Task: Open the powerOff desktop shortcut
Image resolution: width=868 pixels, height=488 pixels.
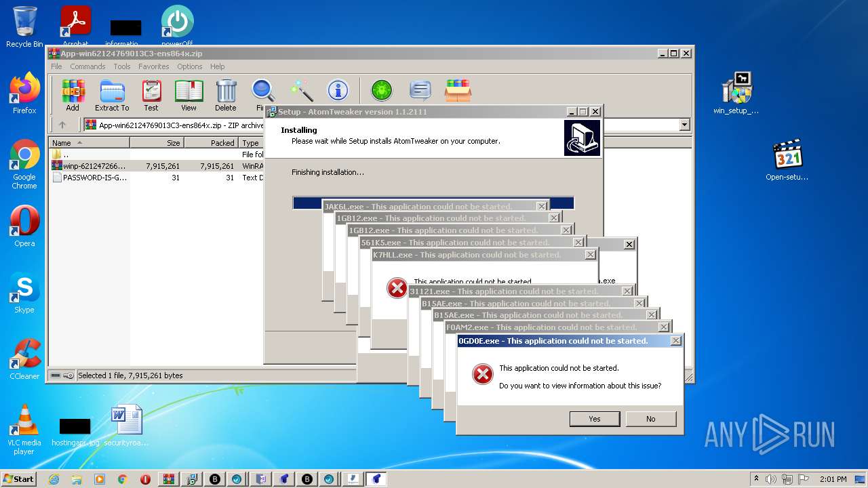Action: (177, 27)
